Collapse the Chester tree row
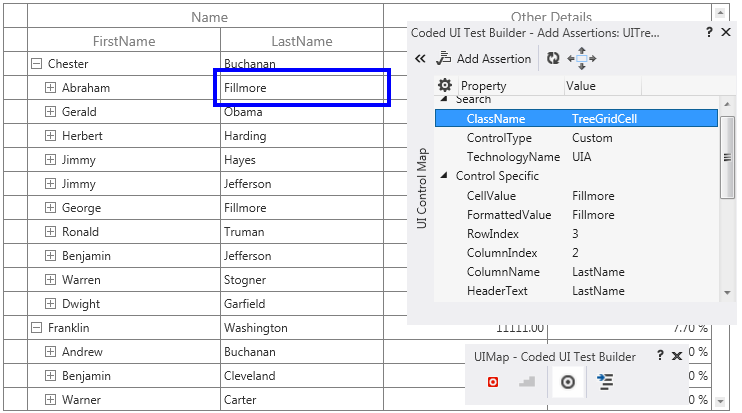This screenshot has height=413, width=742. (36, 63)
